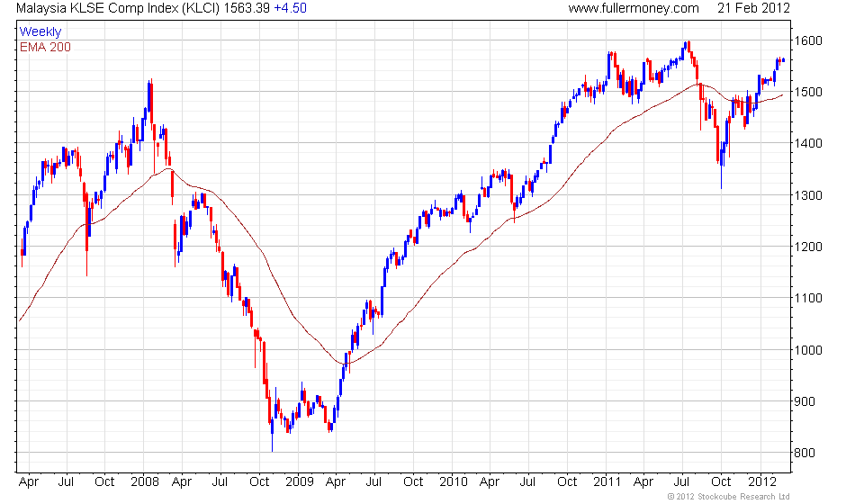
Task: Click the 1000 price axis label
Action: (808, 350)
